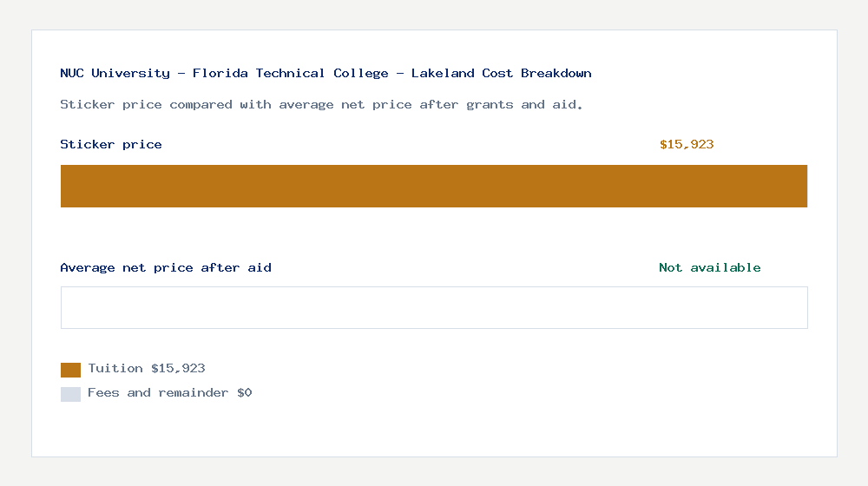Screen dimensions: 868x486
Task: Click the orange Tuition legend swatch
Action: click(70, 370)
